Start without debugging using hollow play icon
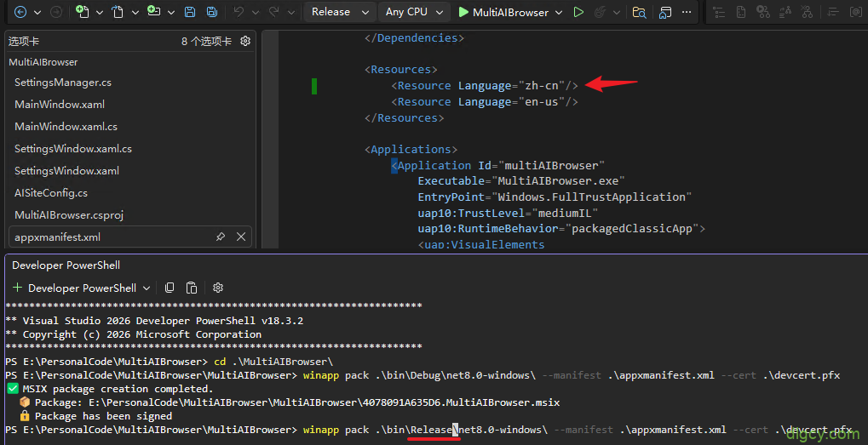Image resolution: width=868 pixels, height=445 pixels. pos(578,12)
